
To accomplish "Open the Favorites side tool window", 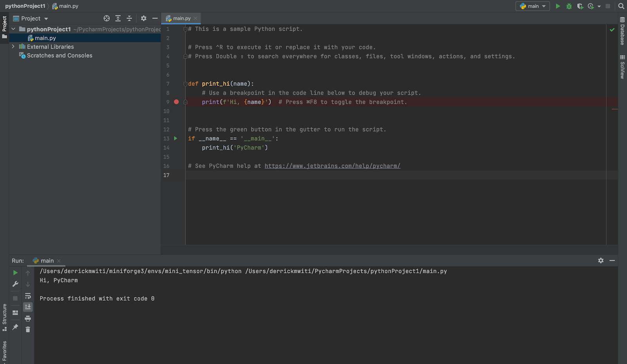I will click(4, 351).
